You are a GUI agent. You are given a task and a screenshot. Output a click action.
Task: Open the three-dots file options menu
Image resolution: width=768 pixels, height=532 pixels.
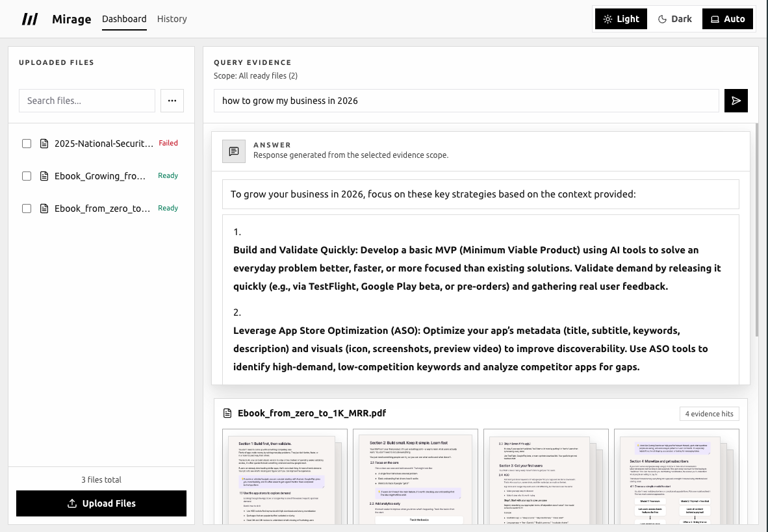pos(172,101)
